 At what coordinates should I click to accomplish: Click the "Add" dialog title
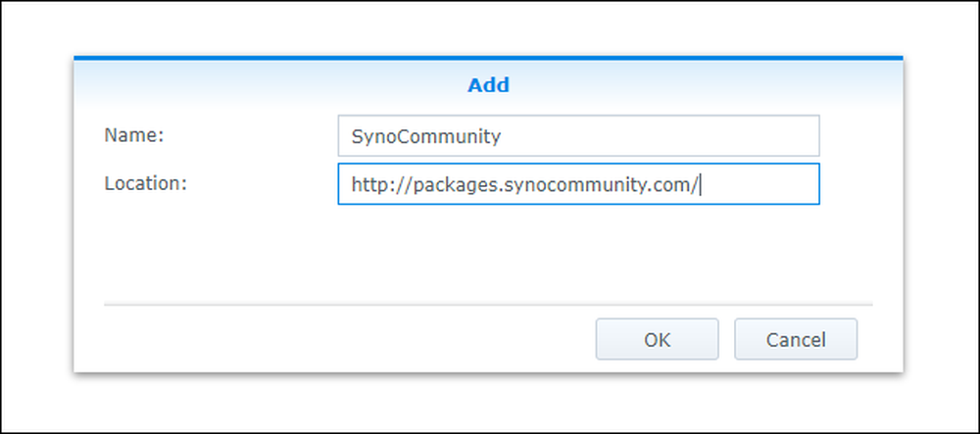(488, 85)
